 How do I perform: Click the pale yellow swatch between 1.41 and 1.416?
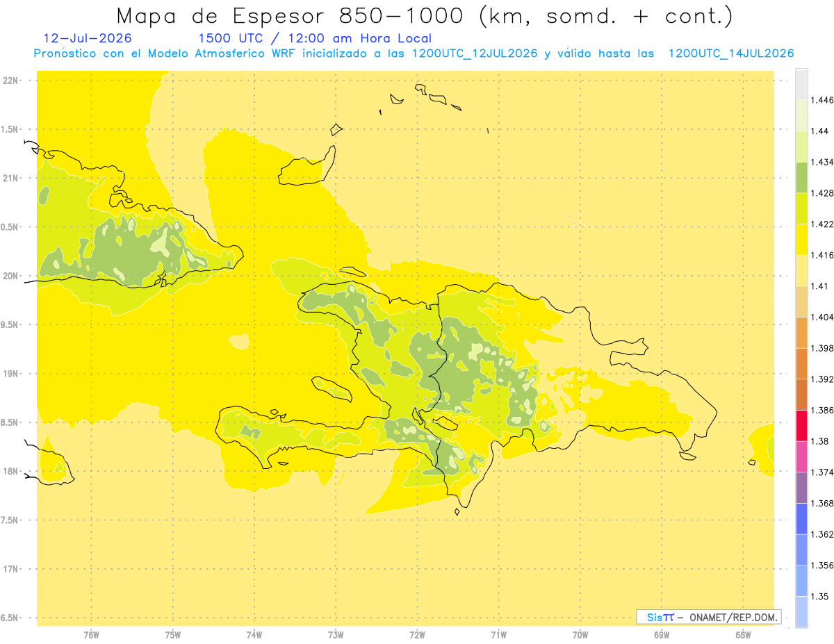801,270
